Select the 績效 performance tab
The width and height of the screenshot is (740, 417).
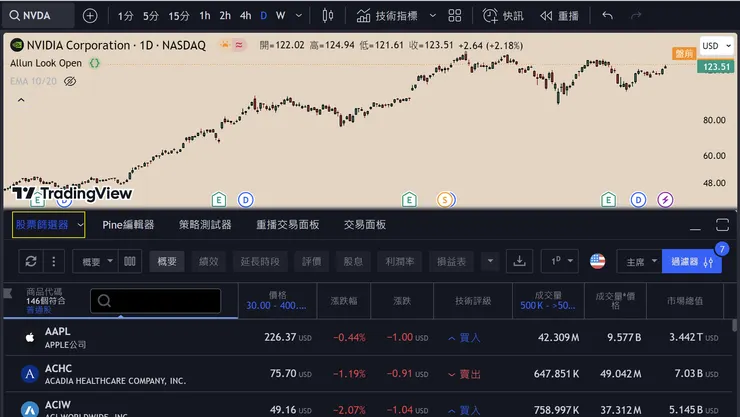pos(209,261)
